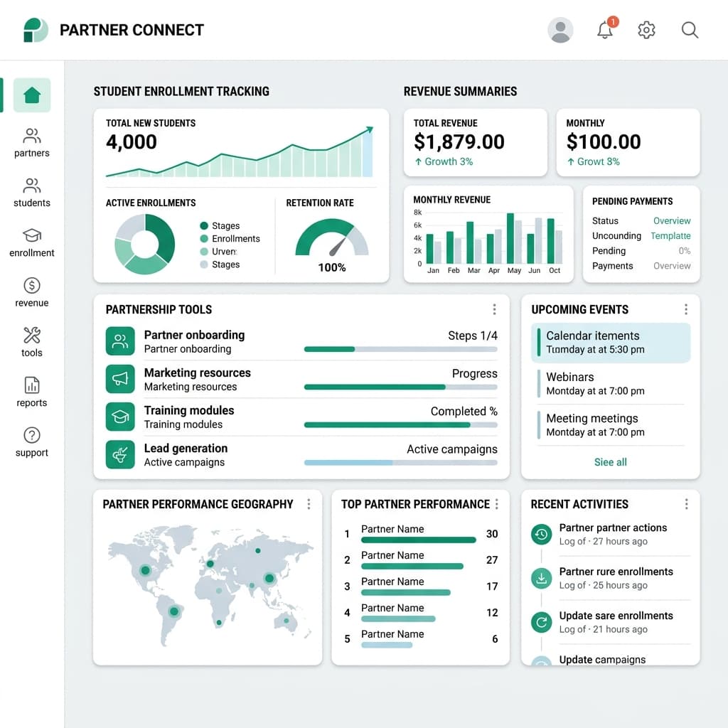Open tools in the sidebar
This screenshot has width=728, height=728.
(x=31, y=343)
